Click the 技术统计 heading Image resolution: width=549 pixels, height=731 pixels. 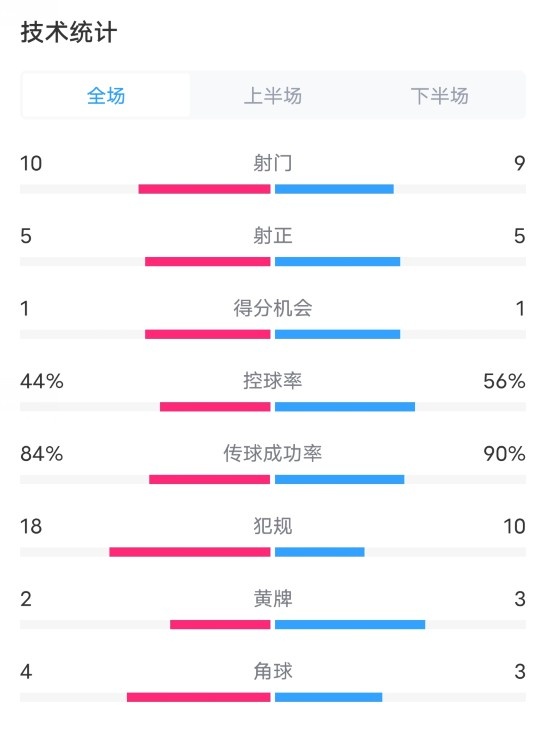69,32
